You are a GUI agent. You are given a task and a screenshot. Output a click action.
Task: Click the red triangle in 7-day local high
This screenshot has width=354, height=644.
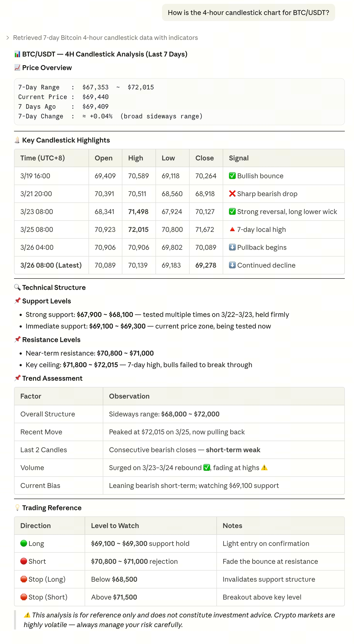(232, 229)
